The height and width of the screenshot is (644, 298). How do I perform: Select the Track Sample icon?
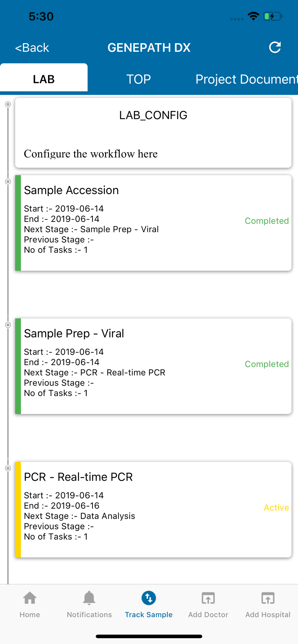[149, 598]
